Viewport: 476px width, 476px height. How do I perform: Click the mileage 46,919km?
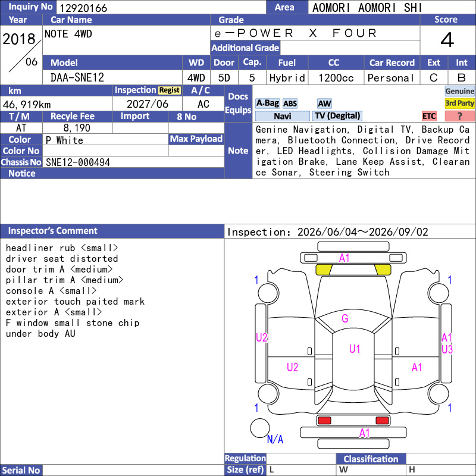click(x=27, y=105)
